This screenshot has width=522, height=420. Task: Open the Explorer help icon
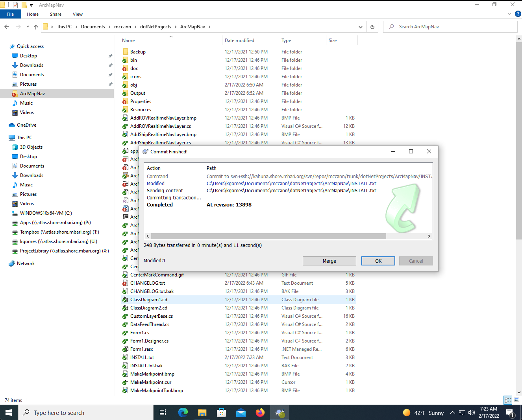518,14
